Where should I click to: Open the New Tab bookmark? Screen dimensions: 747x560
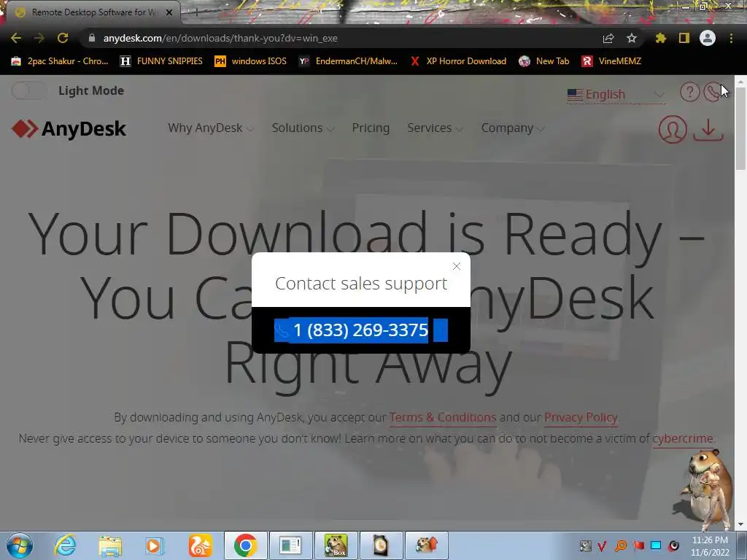(544, 61)
